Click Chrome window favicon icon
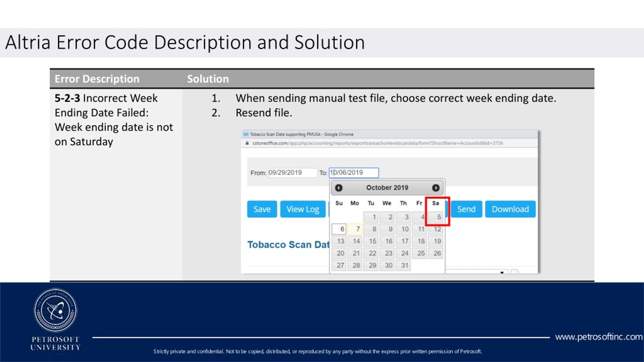Viewport: 644px width, 362px height. coord(246,134)
